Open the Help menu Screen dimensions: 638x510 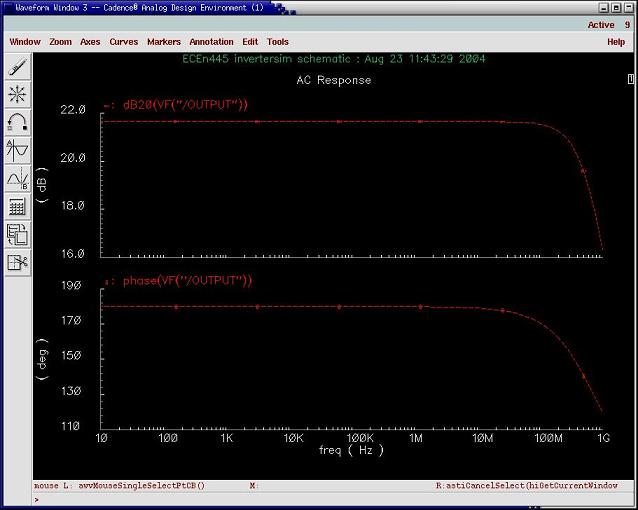[x=616, y=42]
